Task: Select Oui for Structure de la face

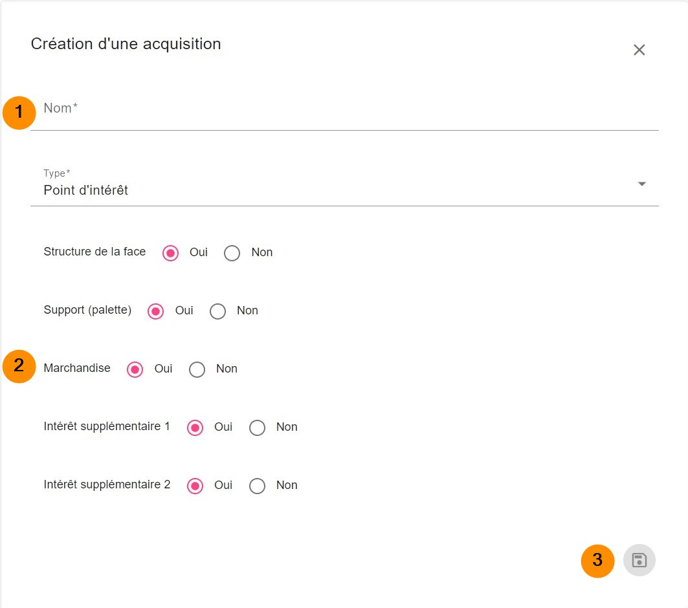Action: coord(171,253)
